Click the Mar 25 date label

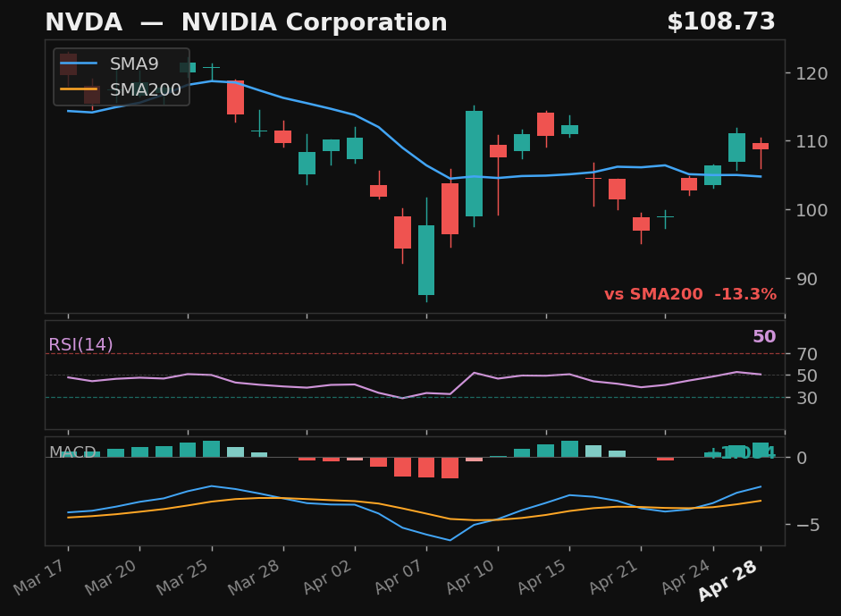tap(184, 577)
